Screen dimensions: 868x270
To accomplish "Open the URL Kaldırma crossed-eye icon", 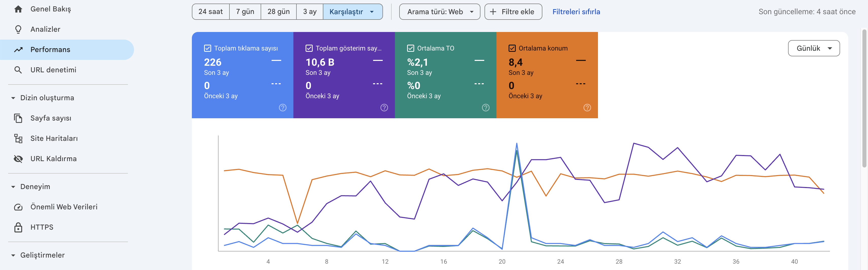I will coord(18,159).
